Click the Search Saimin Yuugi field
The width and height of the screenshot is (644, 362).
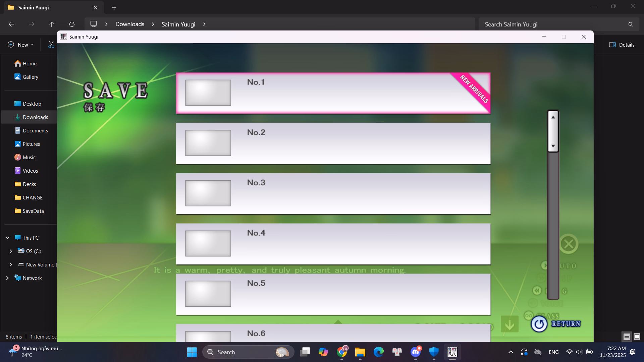click(553, 24)
